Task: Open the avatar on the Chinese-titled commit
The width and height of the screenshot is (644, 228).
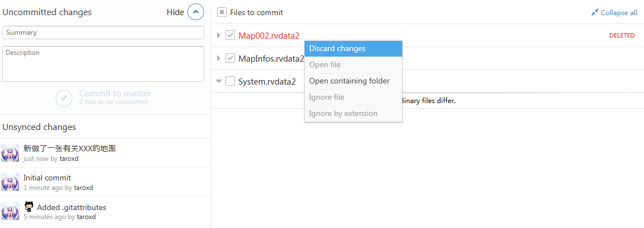Action: (x=10, y=152)
